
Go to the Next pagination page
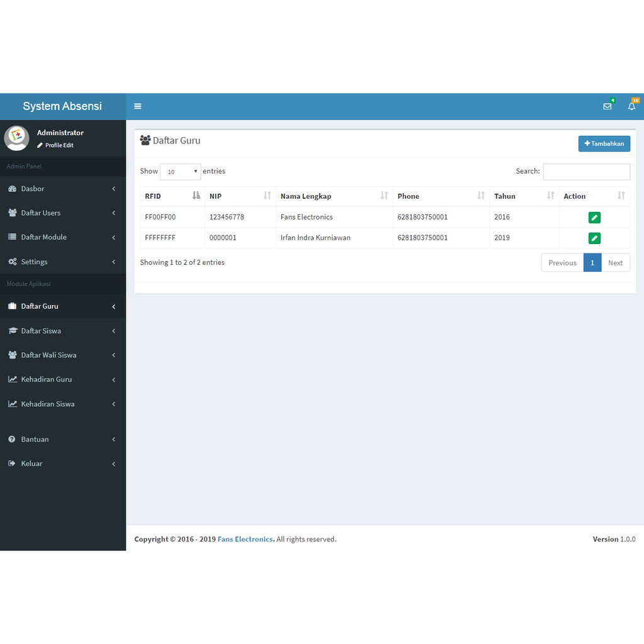coord(615,263)
